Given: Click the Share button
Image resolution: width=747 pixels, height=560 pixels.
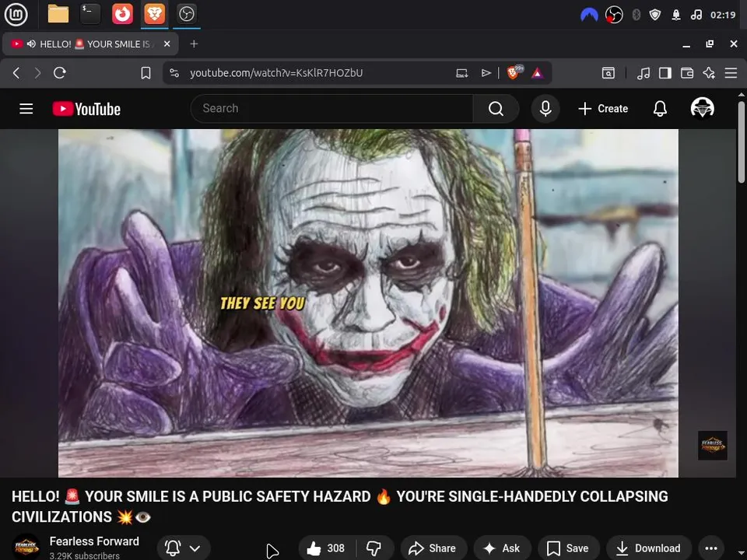Looking at the screenshot, I should point(433,548).
